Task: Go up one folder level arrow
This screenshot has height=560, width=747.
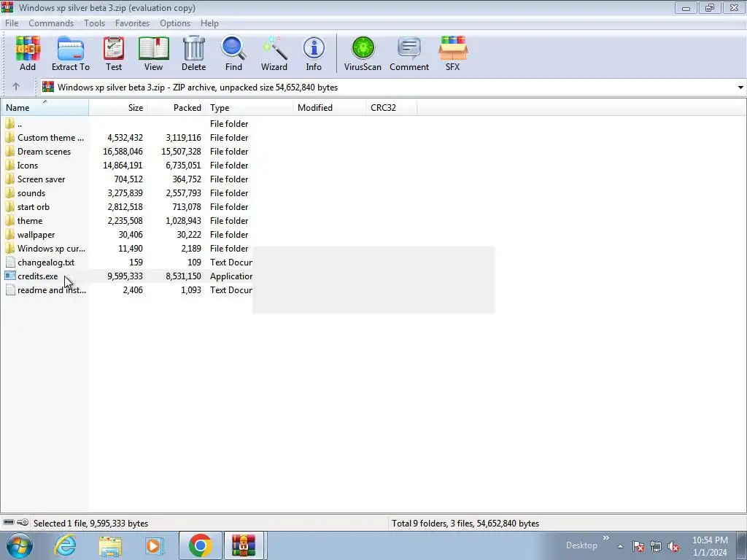Action: click(16, 87)
